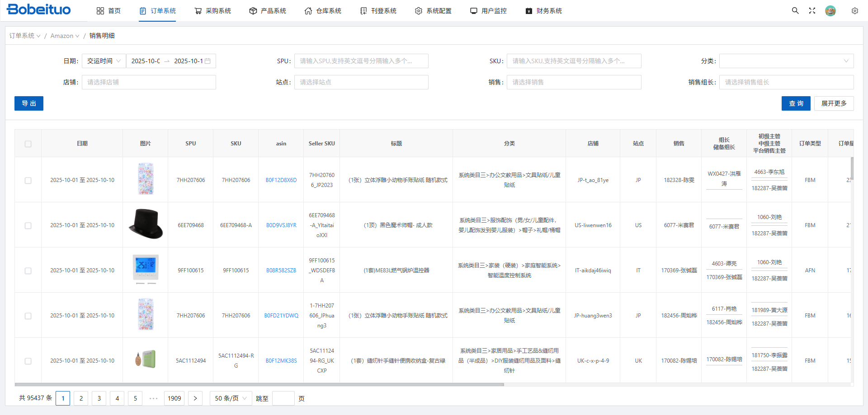The image size is (868, 415).
Task: Open the 交运时间 date type dropdown
Action: point(104,61)
